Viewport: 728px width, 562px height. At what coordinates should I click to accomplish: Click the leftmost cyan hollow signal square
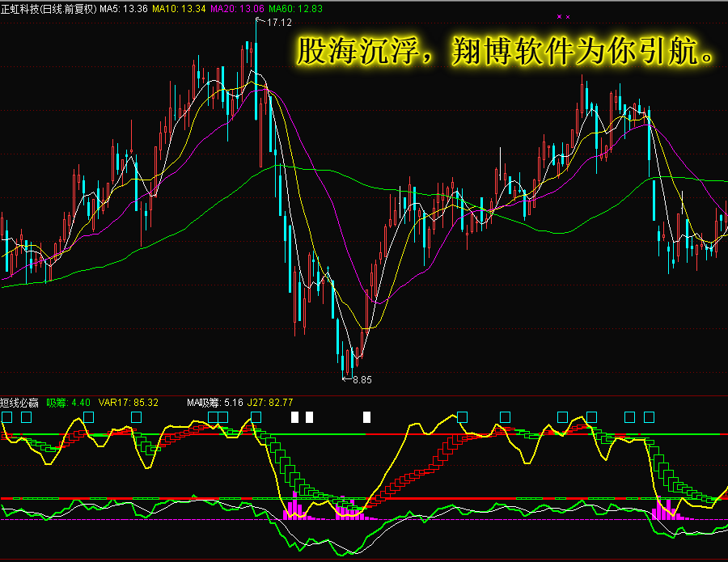tap(6, 417)
